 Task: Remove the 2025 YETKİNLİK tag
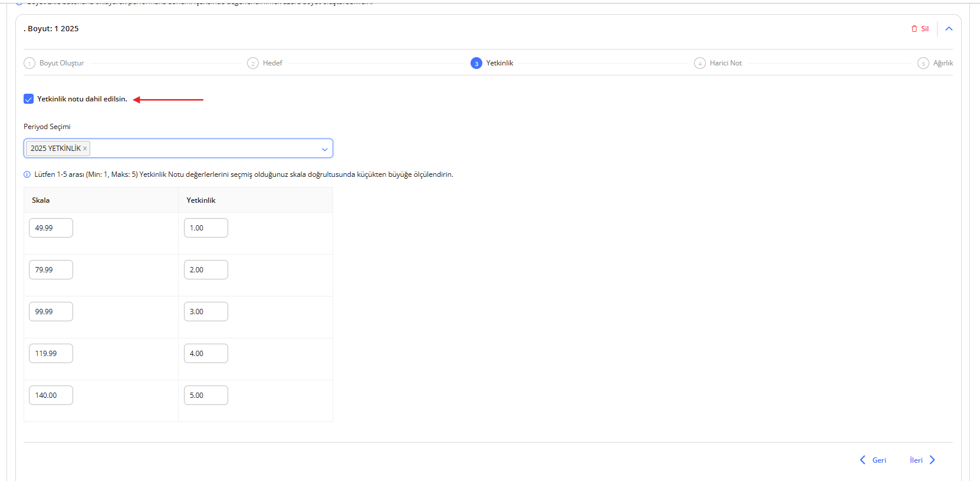[85, 149]
